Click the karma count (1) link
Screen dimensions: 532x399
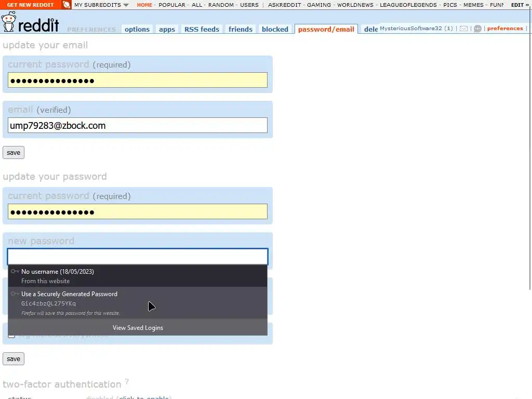[x=448, y=28]
